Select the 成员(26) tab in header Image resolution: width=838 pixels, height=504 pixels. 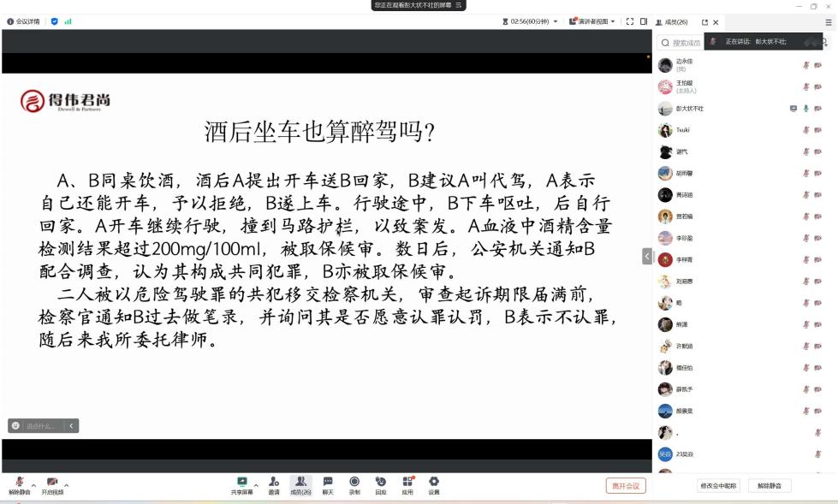pos(672,21)
